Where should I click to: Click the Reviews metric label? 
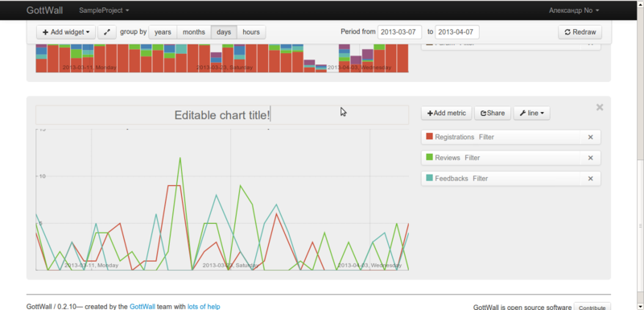click(x=448, y=158)
